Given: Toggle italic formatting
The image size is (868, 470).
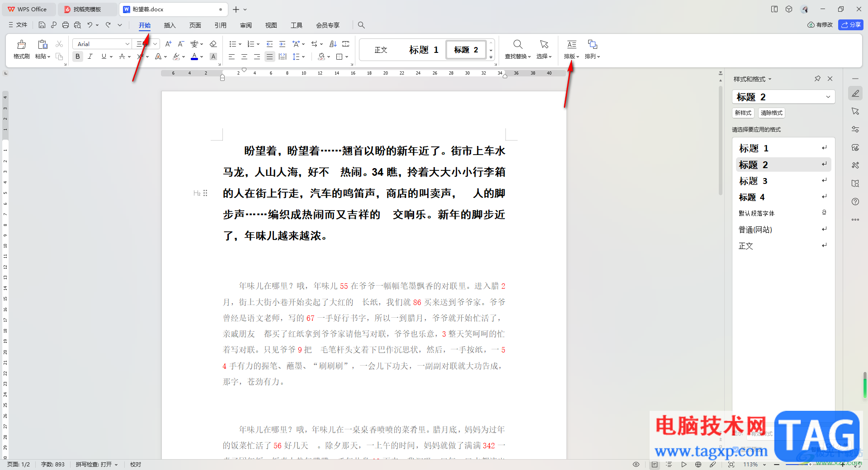Looking at the screenshot, I should click(x=90, y=56).
